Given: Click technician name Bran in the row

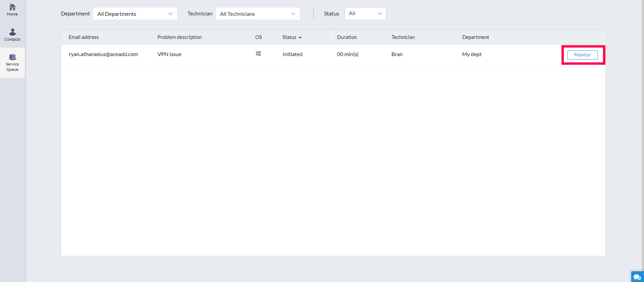Looking at the screenshot, I should 397,54.
